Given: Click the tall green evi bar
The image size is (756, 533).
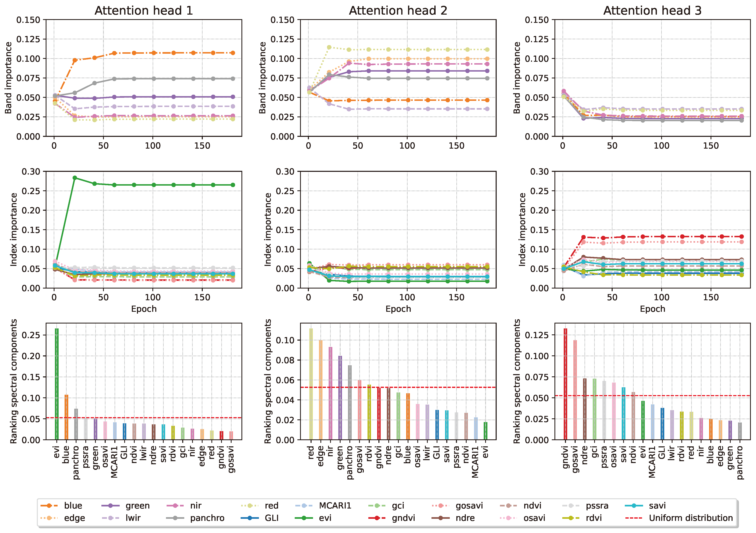Looking at the screenshot, I should coord(57,384).
